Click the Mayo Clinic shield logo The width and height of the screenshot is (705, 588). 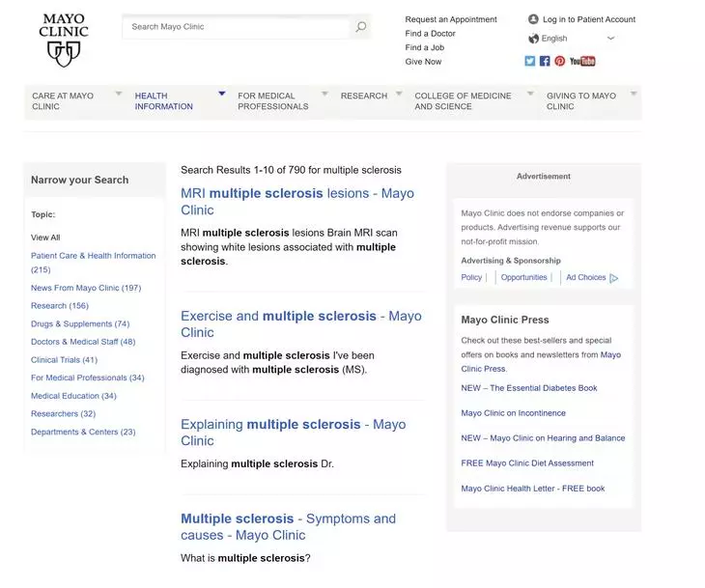click(x=64, y=41)
